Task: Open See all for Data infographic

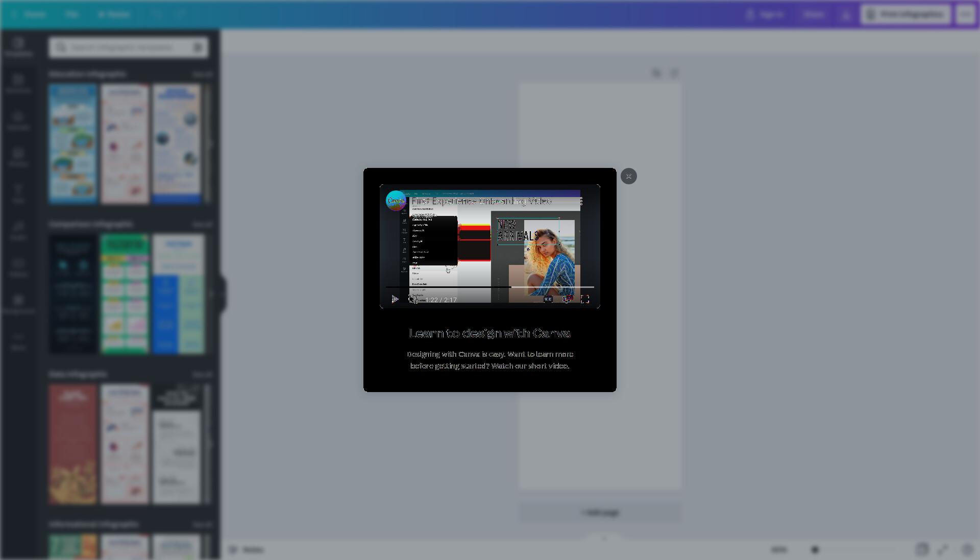Action: point(202,375)
